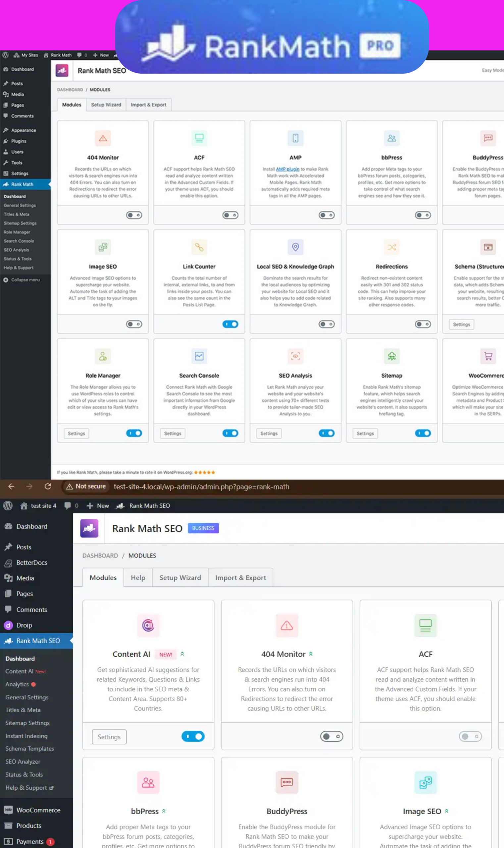This screenshot has width=504, height=848.
Task: Collapse the My Sites window sidebar menu
Action: [x=22, y=280]
